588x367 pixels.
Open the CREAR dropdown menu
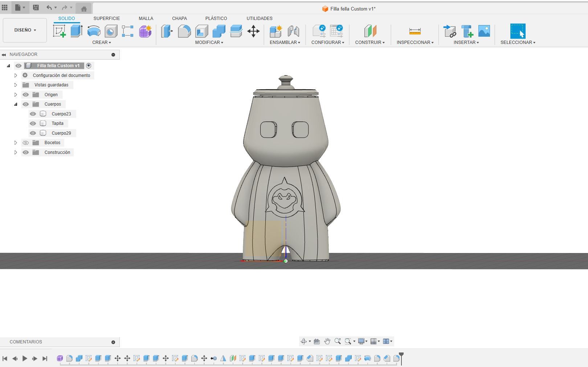coord(102,42)
